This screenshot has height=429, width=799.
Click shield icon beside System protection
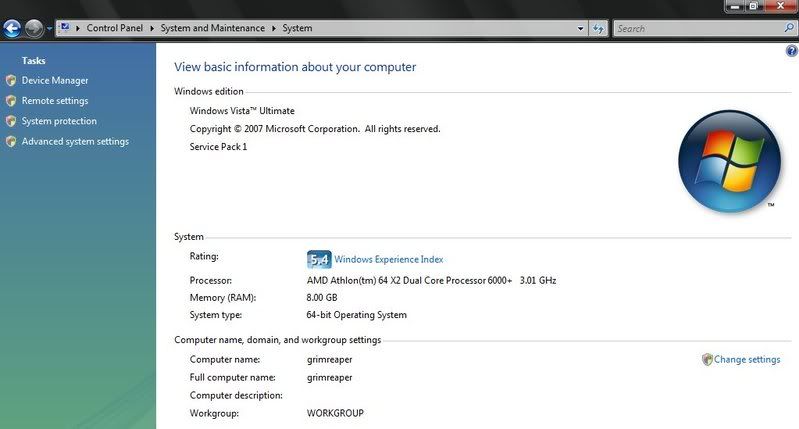pyautogui.click(x=11, y=121)
